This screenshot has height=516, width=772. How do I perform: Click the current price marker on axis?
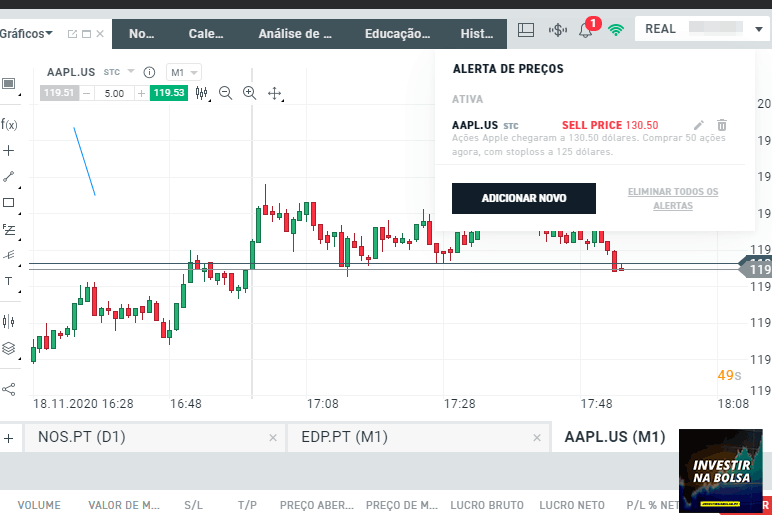[x=757, y=269]
